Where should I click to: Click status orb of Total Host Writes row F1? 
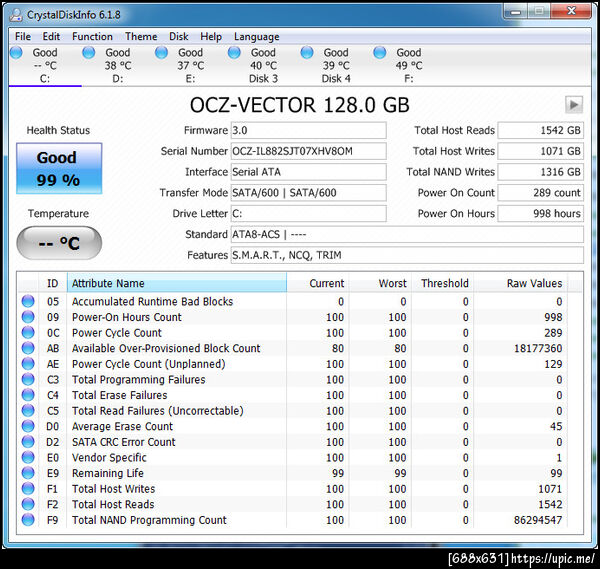pos(28,489)
